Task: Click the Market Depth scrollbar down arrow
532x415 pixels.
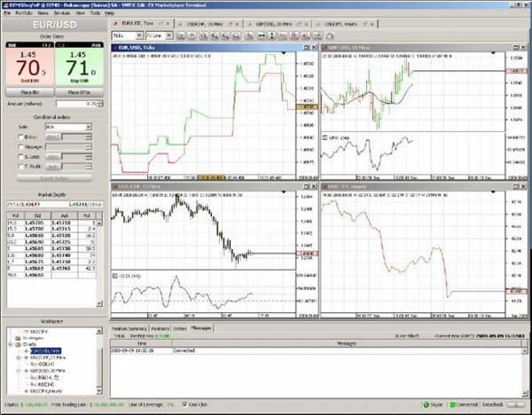Action: pyautogui.click(x=99, y=303)
